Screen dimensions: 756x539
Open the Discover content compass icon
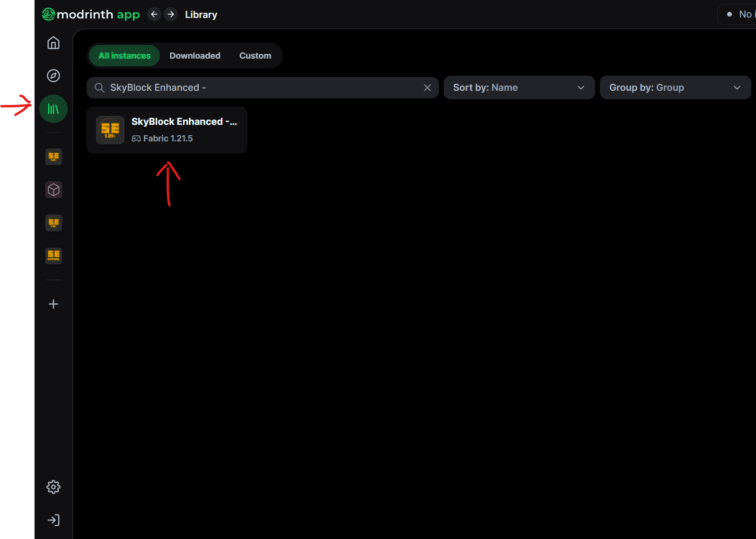pos(53,76)
